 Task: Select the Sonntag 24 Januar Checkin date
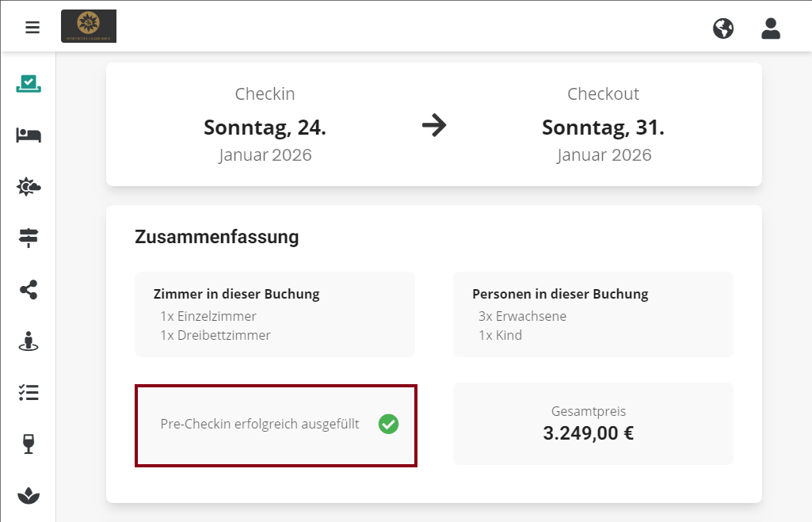coord(265,127)
